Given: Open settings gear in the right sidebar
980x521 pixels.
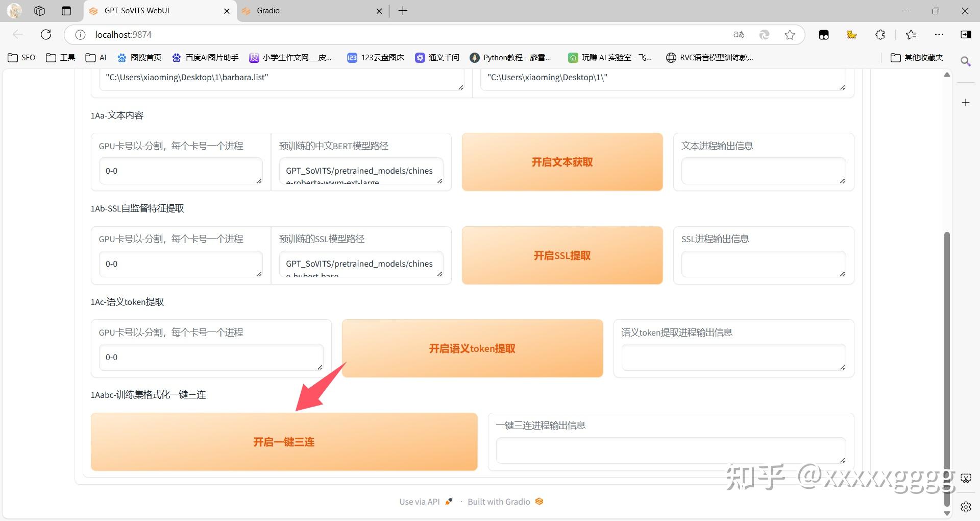Looking at the screenshot, I should click(966, 507).
